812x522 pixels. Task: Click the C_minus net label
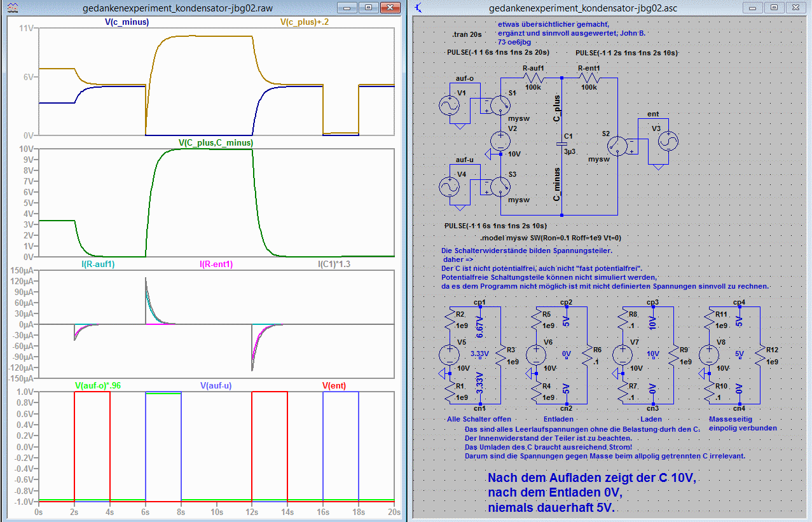(x=557, y=184)
